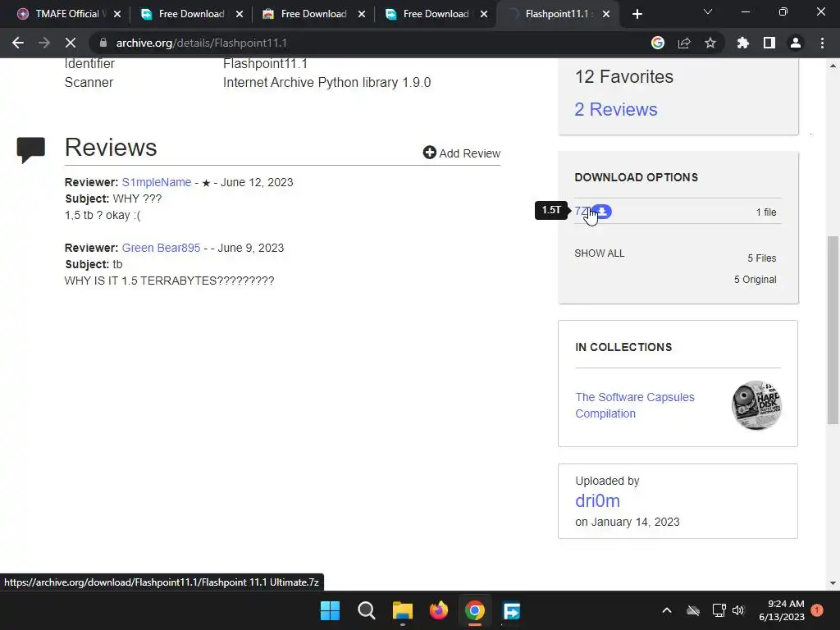Image resolution: width=840 pixels, height=630 pixels.
Task: Open a new browser tab
Action: click(637, 14)
